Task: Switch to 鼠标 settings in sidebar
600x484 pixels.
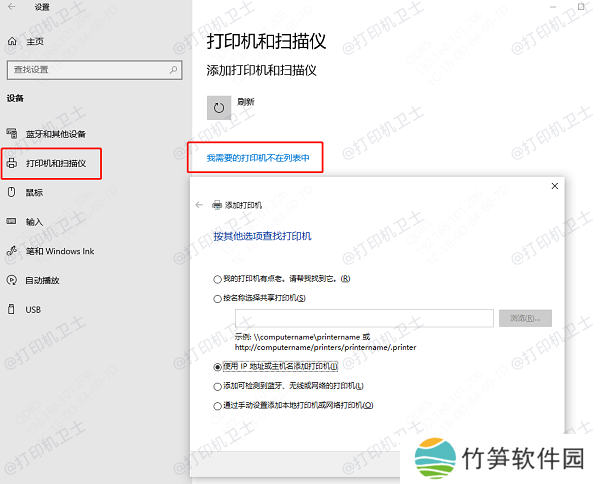Action: pyautogui.click(x=34, y=192)
